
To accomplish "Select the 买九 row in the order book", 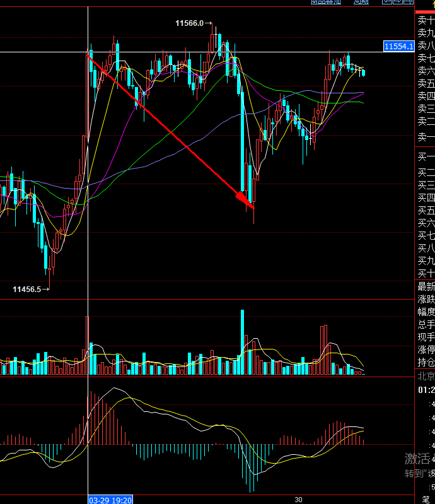I will point(426,261).
